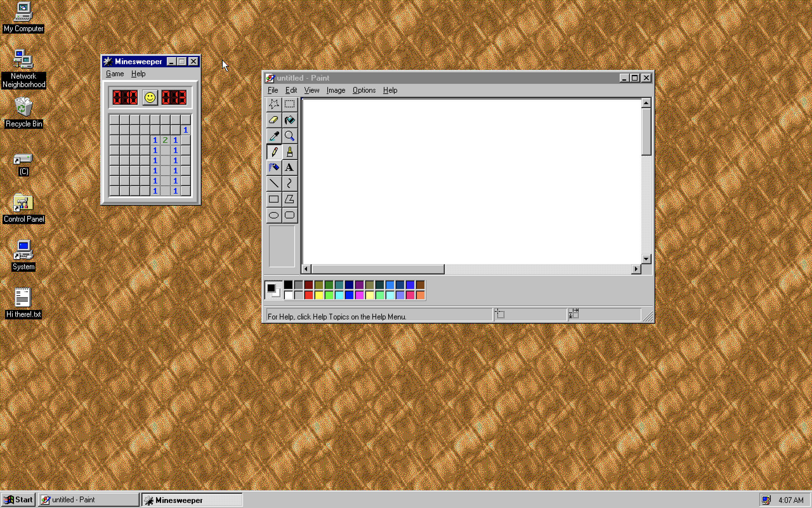
Task: Choose the Rounded Rectangle shape tool
Action: (x=290, y=215)
